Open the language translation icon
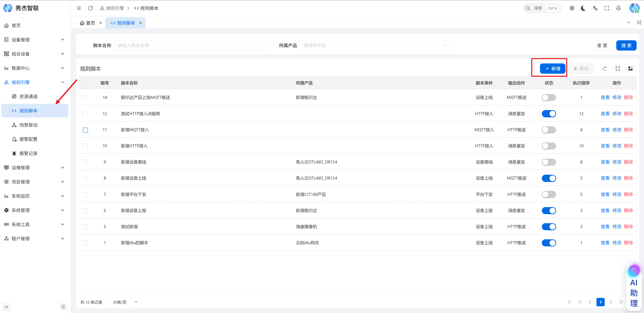The width and height of the screenshot is (644, 313). click(x=595, y=8)
